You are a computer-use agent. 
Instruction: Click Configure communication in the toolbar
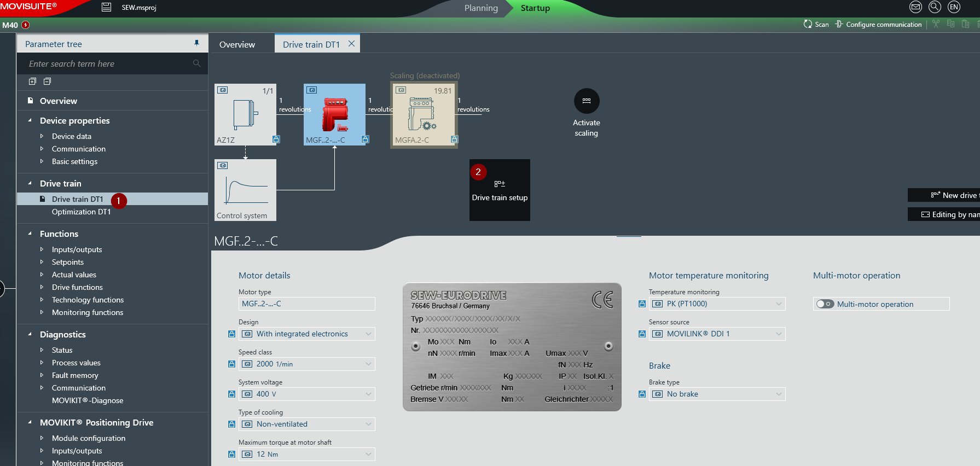878,24
